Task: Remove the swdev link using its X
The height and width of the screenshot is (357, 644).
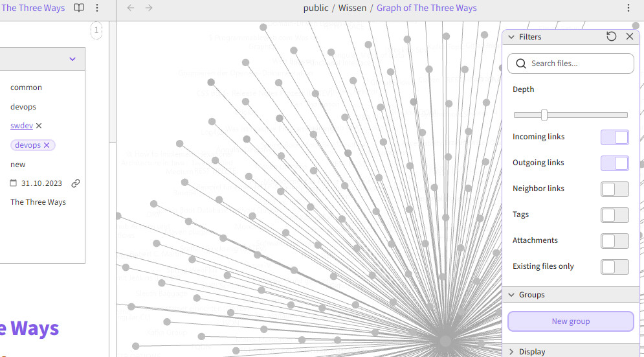Action: [x=39, y=126]
